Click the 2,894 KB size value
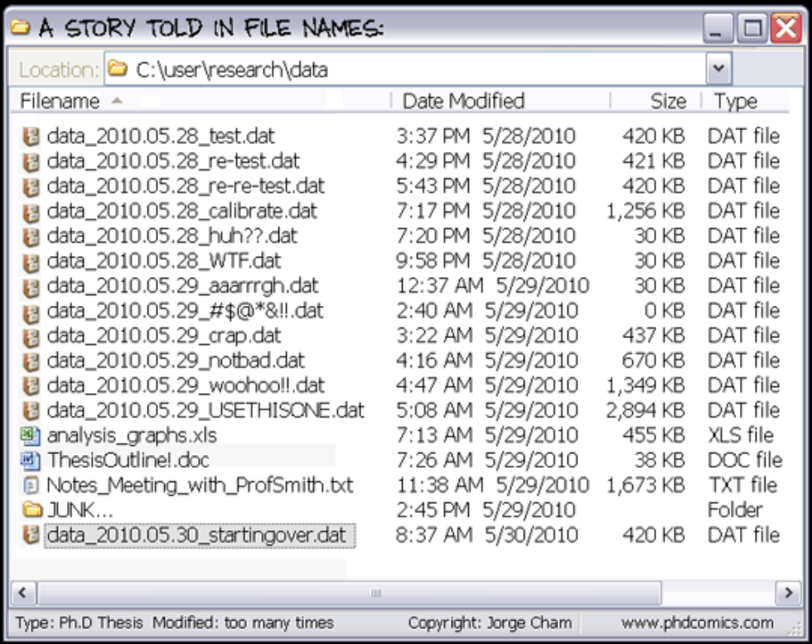Viewport: 812px width, 644px height. 645,411
